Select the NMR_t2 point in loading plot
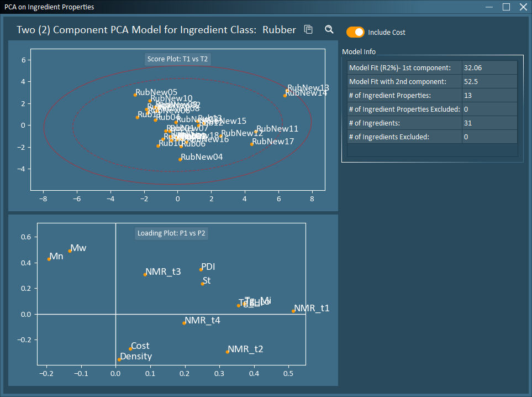The height and width of the screenshot is (397, 532). click(228, 352)
